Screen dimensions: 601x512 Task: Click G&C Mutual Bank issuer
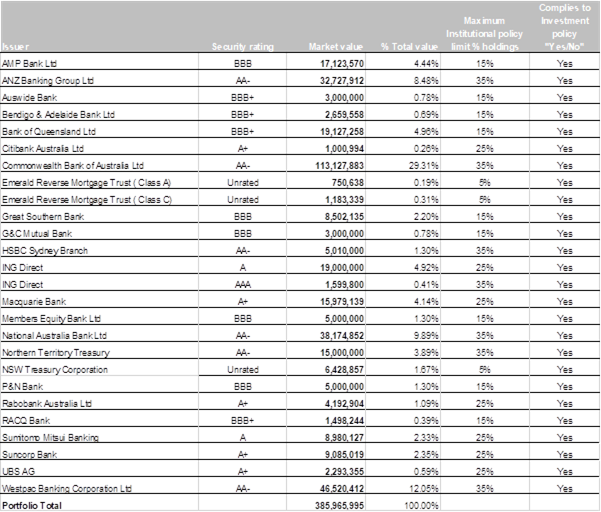click(x=37, y=233)
